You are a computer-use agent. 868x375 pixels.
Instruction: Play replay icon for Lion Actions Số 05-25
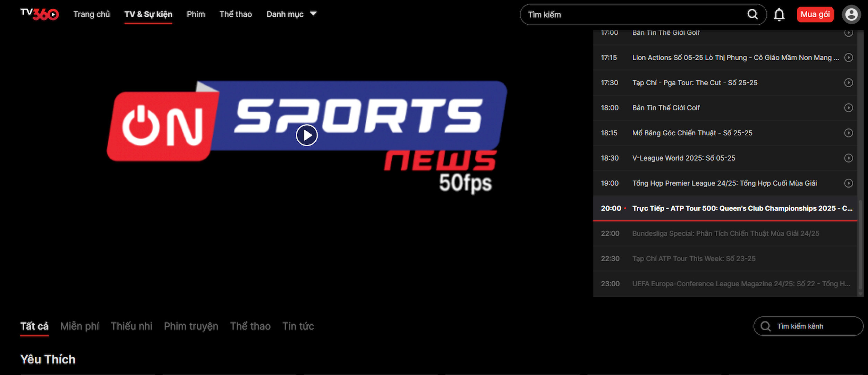[x=848, y=58]
